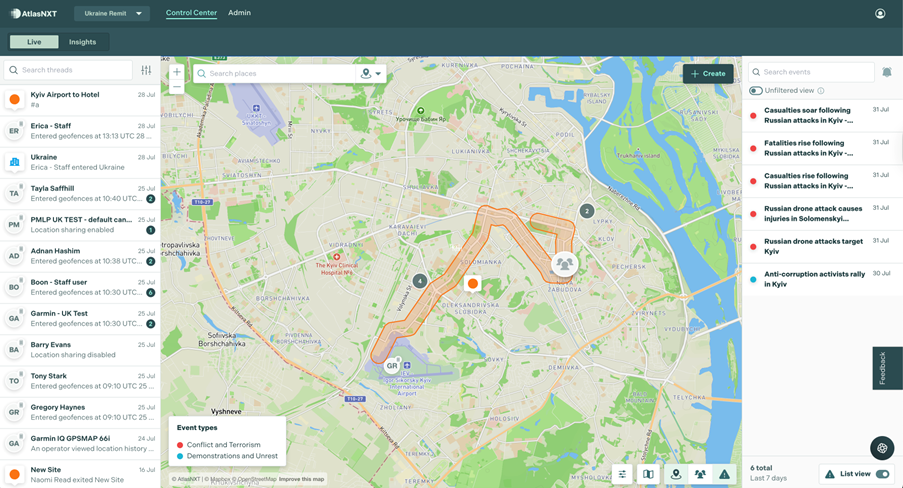
Task: Click the TA avatar for Tayla Saffhill
Action: [14, 193]
